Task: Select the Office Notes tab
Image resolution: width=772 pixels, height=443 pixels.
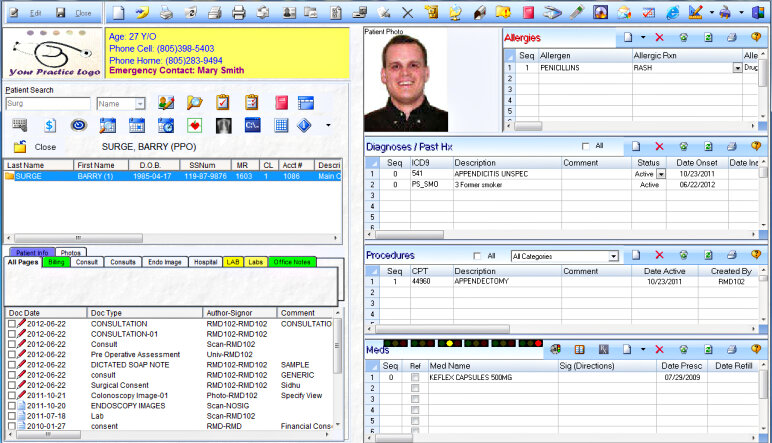Action: (x=292, y=262)
